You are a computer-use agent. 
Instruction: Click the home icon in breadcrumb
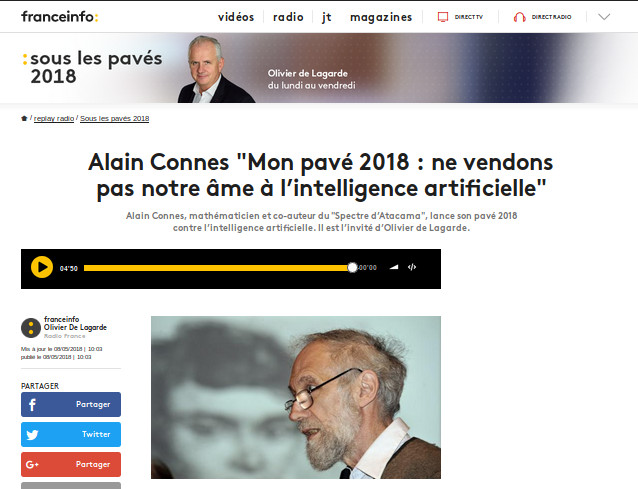(x=24, y=118)
